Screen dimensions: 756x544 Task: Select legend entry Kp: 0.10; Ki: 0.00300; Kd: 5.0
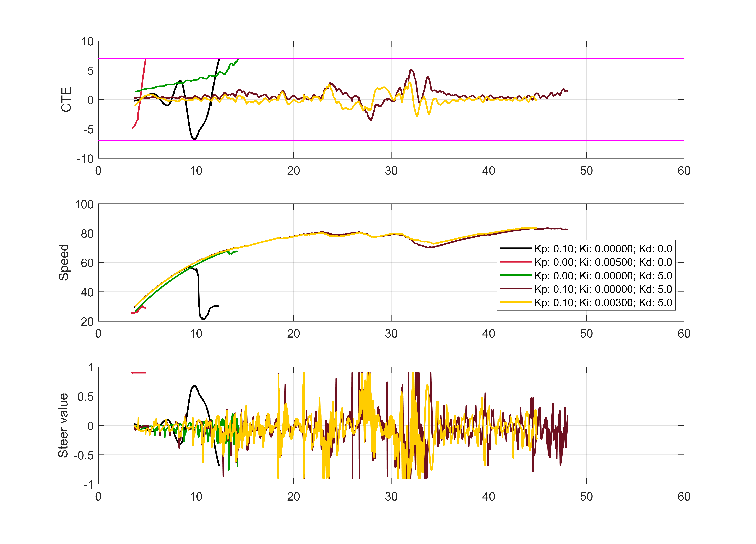click(x=603, y=302)
